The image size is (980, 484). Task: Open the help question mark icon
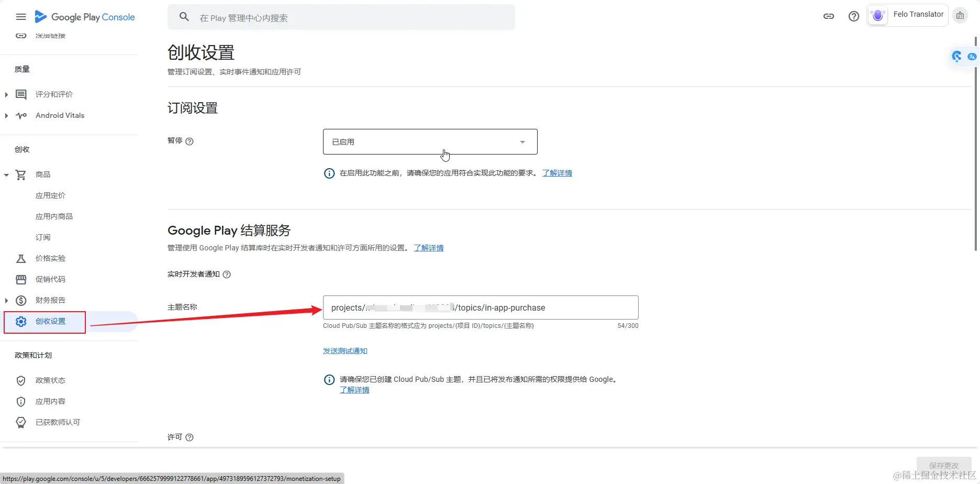point(854,16)
